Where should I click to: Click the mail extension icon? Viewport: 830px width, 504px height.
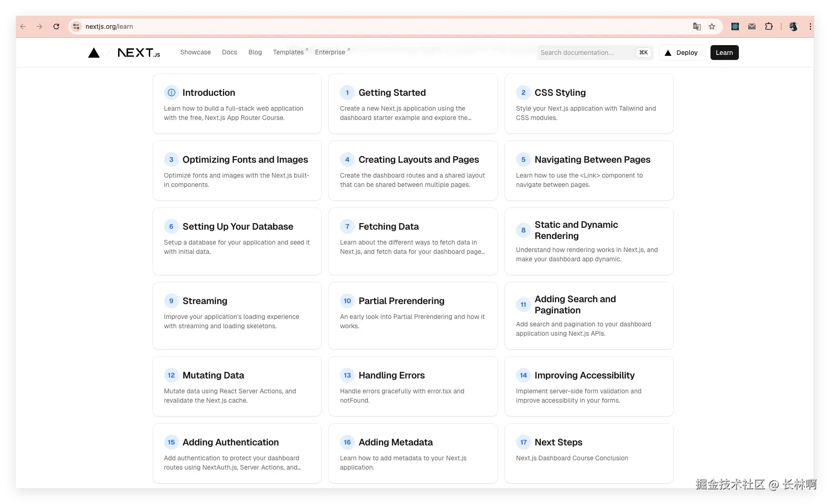(x=752, y=27)
